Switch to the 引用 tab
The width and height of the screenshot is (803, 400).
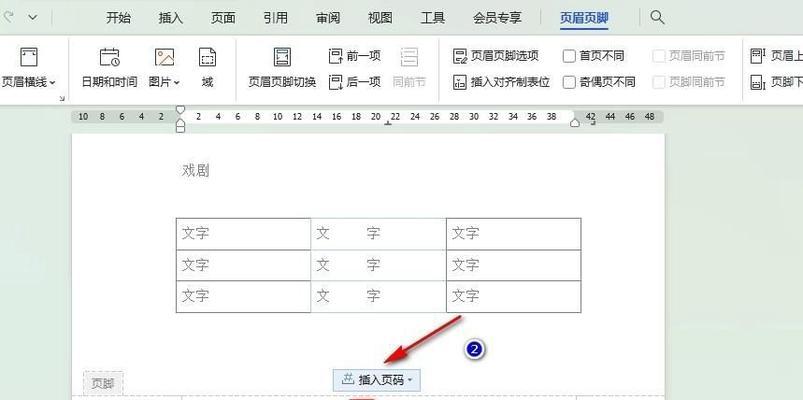point(276,18)
